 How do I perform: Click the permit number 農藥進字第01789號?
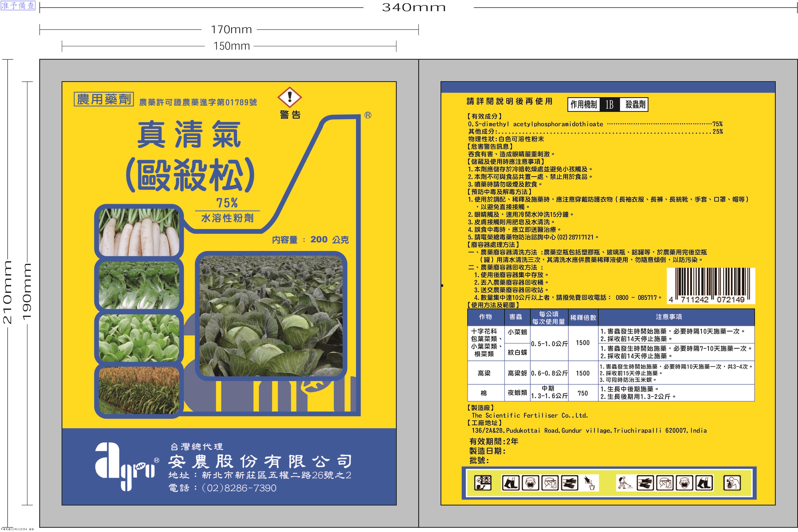(x=198, y=102)
